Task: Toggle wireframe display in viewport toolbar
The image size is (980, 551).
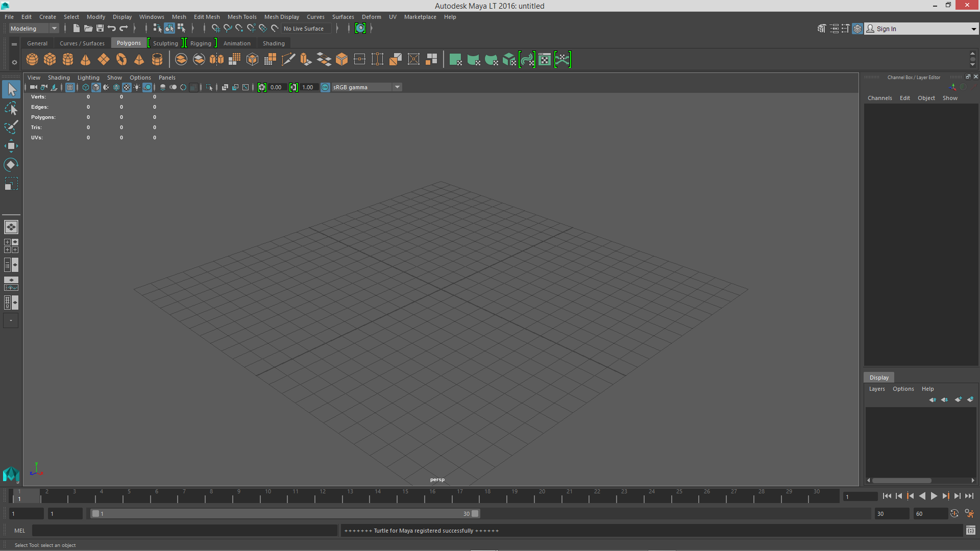Action: click(86, 87)
